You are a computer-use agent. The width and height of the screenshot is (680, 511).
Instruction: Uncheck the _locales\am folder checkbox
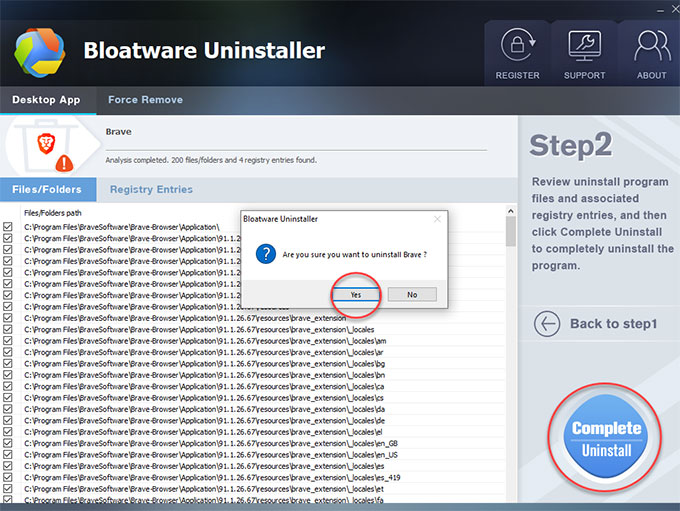pos(8,341)
